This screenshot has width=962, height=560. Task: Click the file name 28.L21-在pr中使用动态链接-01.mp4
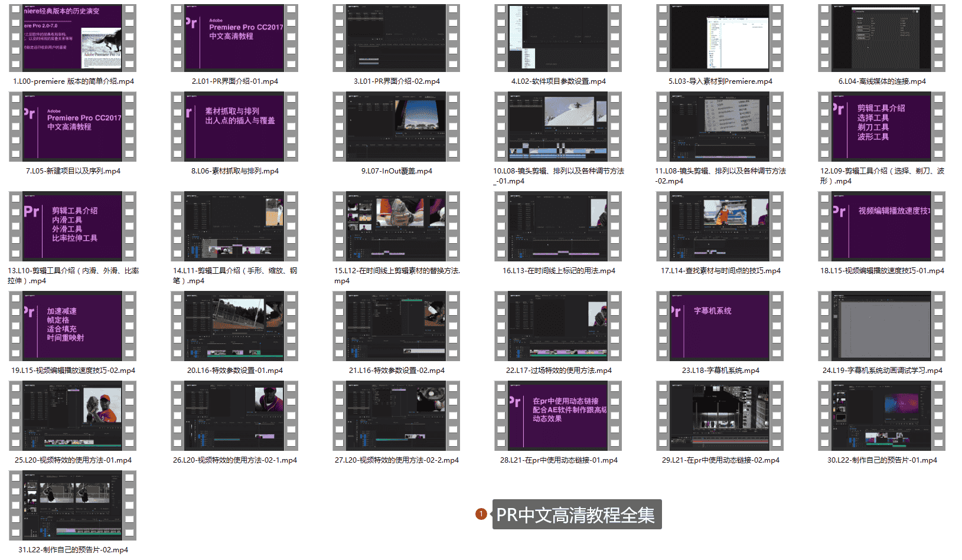(x=559, y=460)
